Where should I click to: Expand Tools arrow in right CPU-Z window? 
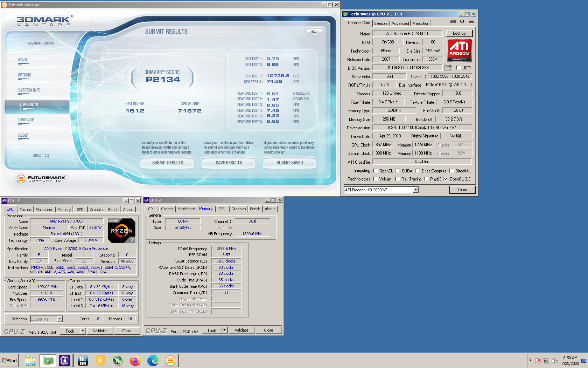coord(225,330)
